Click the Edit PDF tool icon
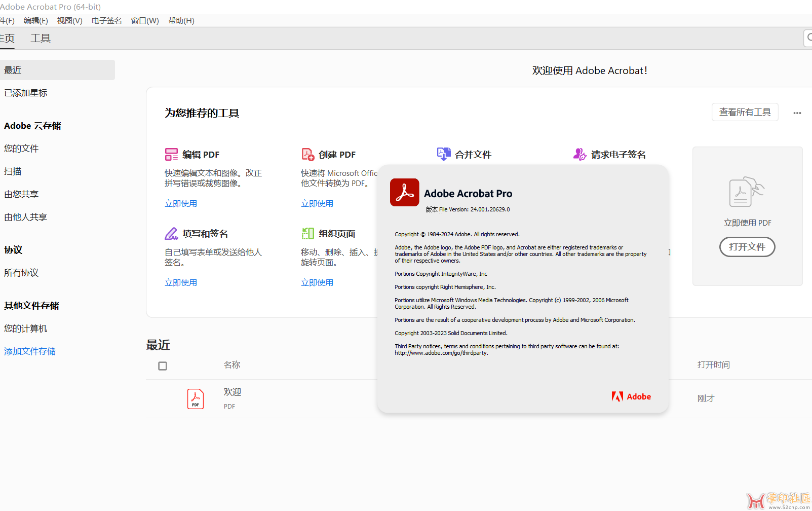Screen dimensions: 812x511 coord(171,154)
